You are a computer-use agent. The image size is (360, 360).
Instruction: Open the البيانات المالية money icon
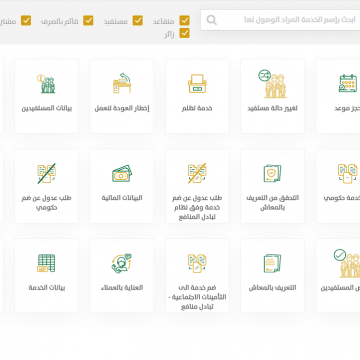122,173
